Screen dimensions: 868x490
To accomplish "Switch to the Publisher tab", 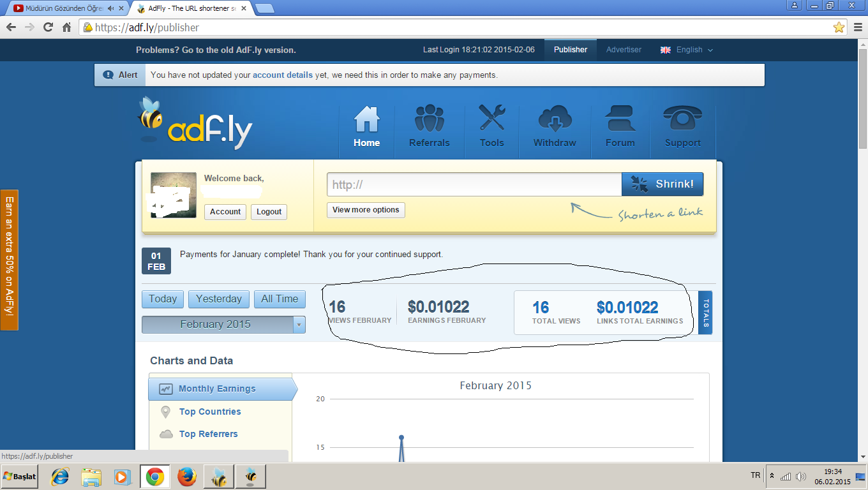I will coord(571,50).
